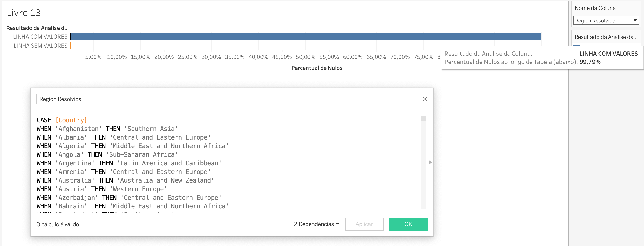Click the 50,00% axis tick label
644x246 pixels.
305,57
